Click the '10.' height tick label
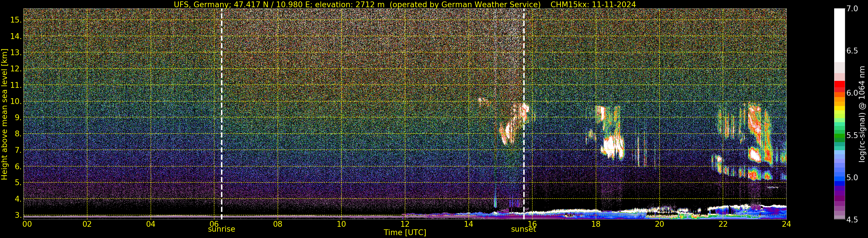Viewport: 868px width, 238px height. [16, 101]
